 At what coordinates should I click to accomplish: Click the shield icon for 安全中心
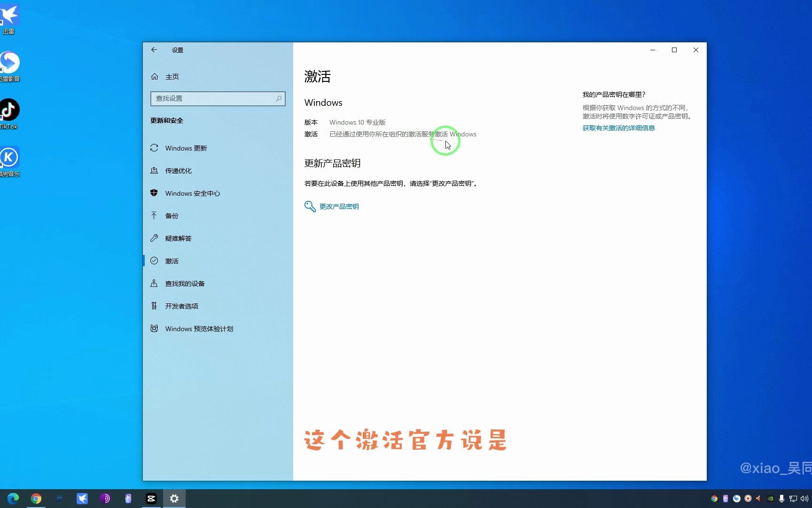coord(154,193)
